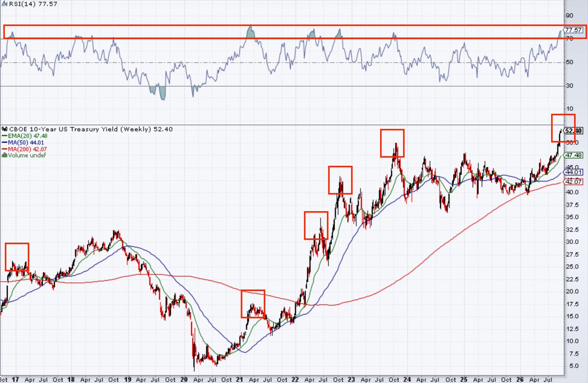Click the green 47.48 EMA price tag
The width and height of the screenshot is (588, 383).
[x=573, y=155]
